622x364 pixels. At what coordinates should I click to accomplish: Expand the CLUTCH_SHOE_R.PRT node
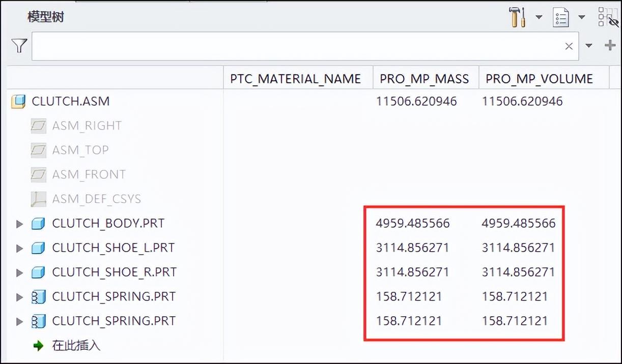pos(20,272)
